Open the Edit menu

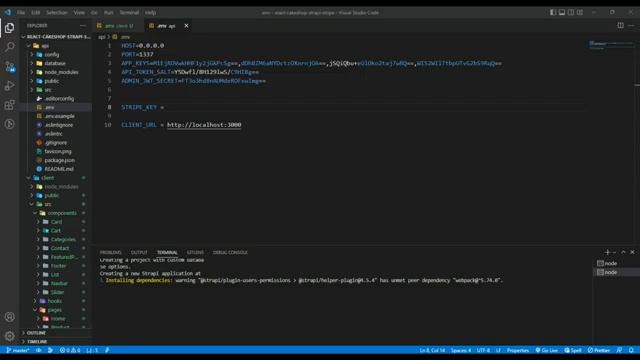click(36, 13)
